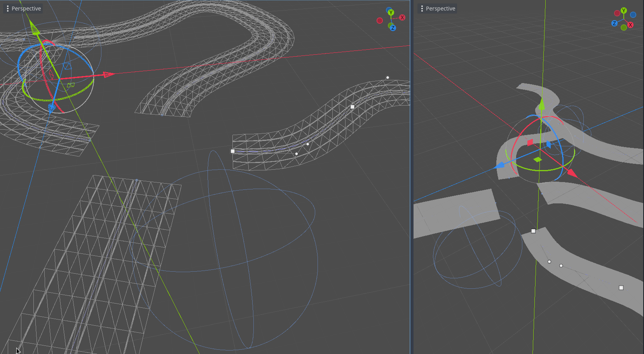Screen dimensions: 644x354
Task: Click the Z axis circle in the left viewport gizmo
Action: pyautogui.click(x=393, y=28)
